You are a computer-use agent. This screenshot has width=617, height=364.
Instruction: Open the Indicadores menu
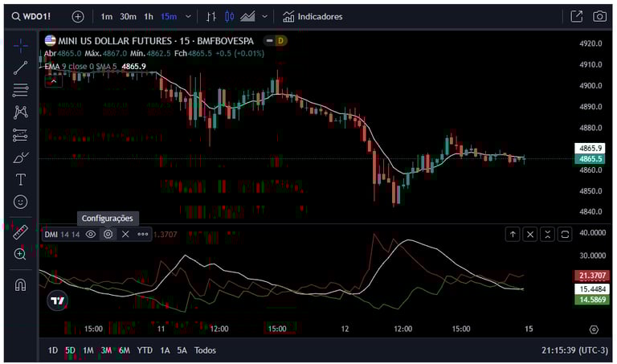pos(313,17)
